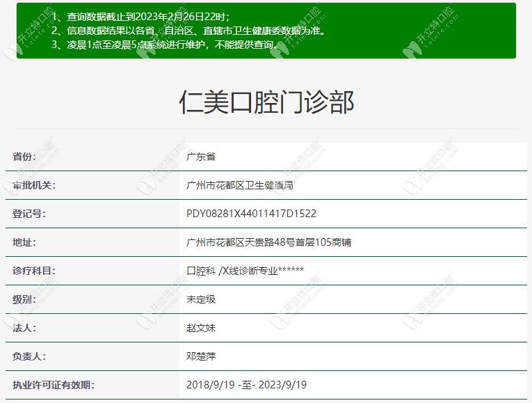The width and height of the screenshot is (532, 403).
Task: Select the legal person name 赵文妹
Action: point(201,328)
